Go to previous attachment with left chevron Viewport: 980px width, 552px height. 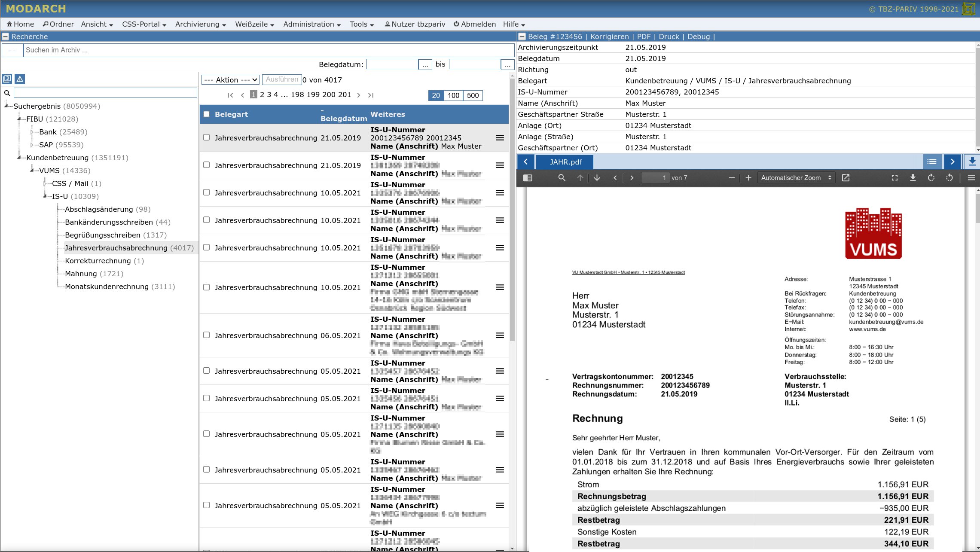526,162
